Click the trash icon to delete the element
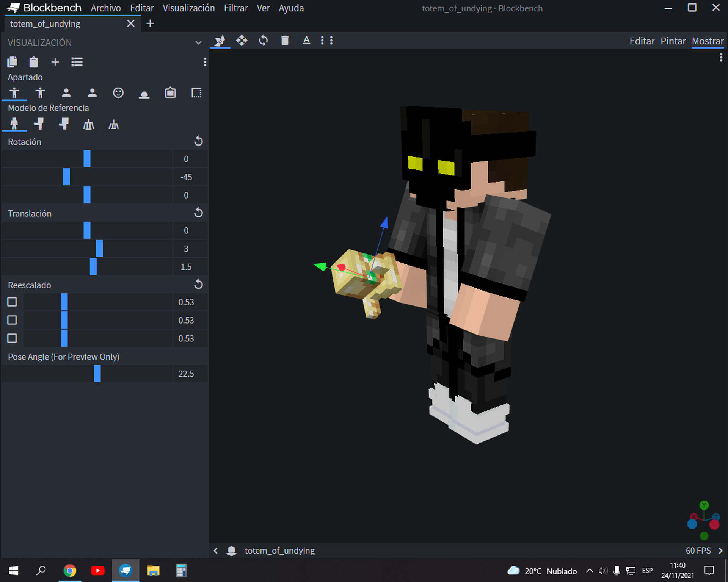728x582 pixels. 285,41
